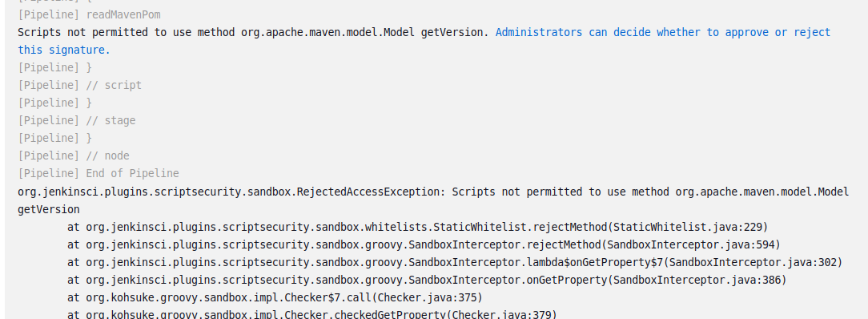This screenshot has width=868, height=319.
Task: Click the closing brace line before "// script"
Action: point(54,67)
